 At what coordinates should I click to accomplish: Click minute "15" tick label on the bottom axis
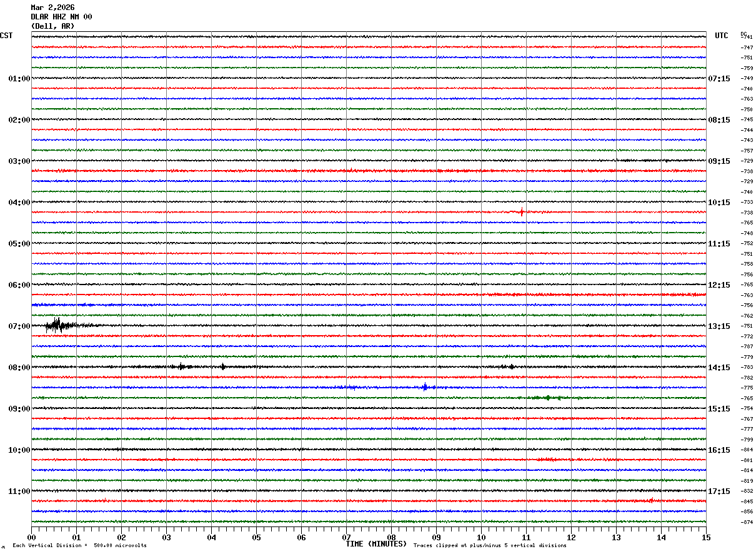point(706,537)
